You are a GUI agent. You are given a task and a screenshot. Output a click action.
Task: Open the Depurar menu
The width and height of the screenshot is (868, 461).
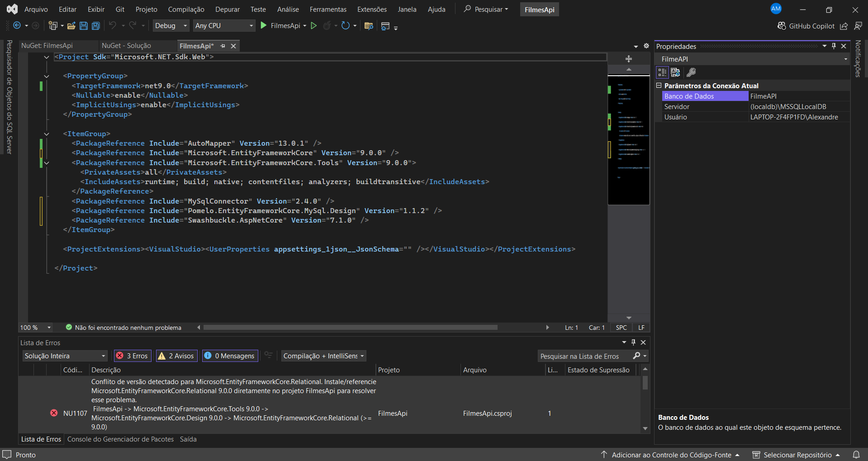228,10
